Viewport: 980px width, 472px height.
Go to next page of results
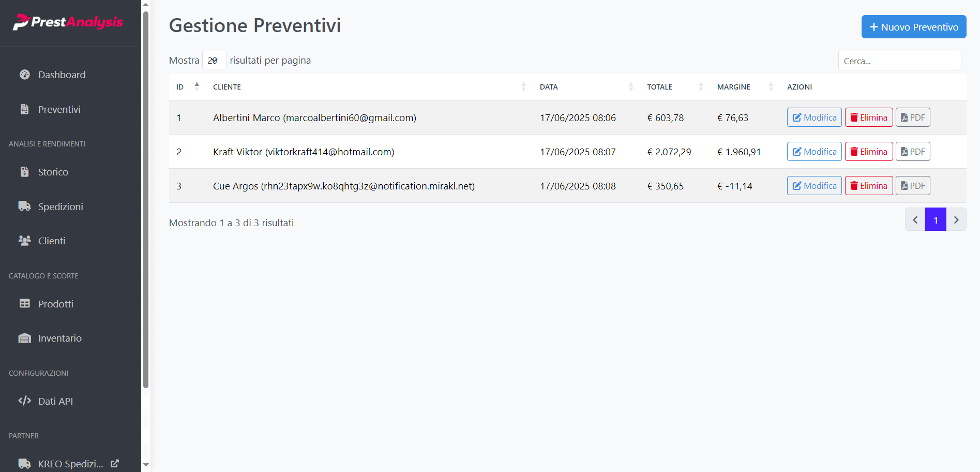coord(956,220)
